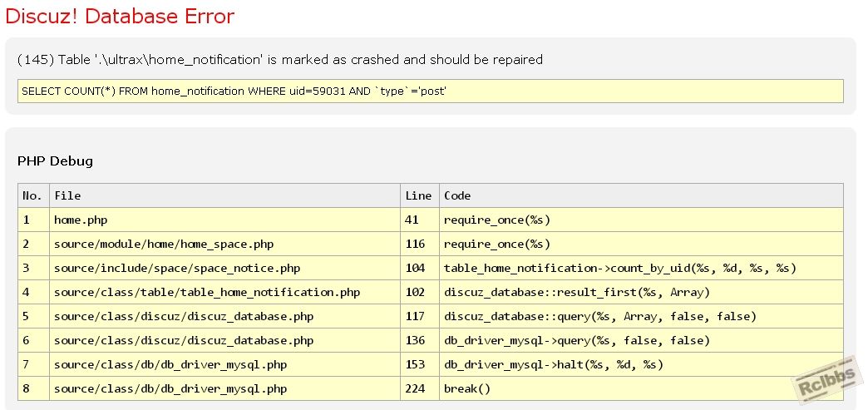
Task: Click line number 153
Action: pyautogui.click(x=420, y=364)
